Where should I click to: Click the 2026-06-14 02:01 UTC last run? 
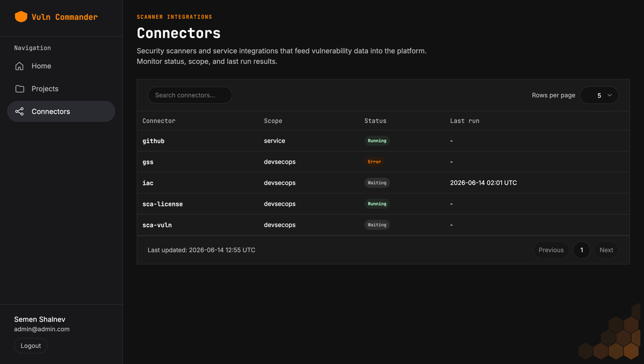tap(483, 183)
